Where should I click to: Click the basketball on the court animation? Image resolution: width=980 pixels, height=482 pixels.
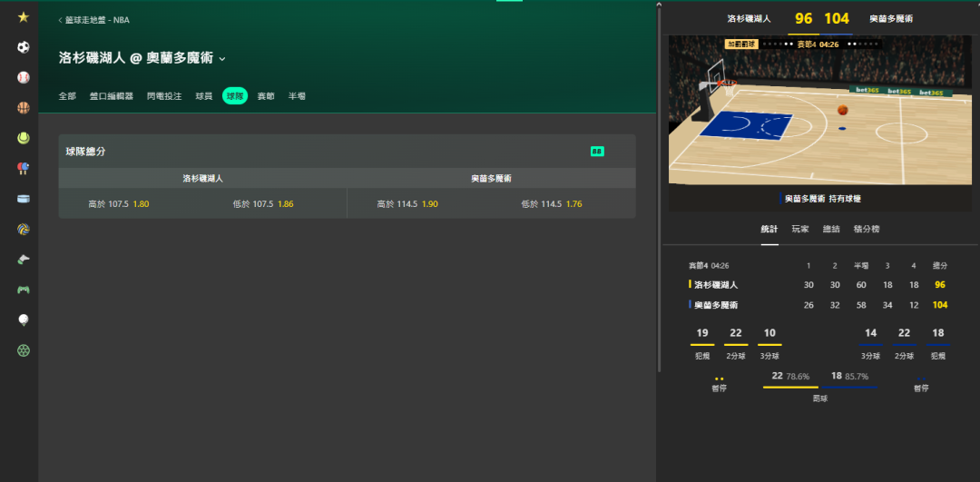(842, 110)
